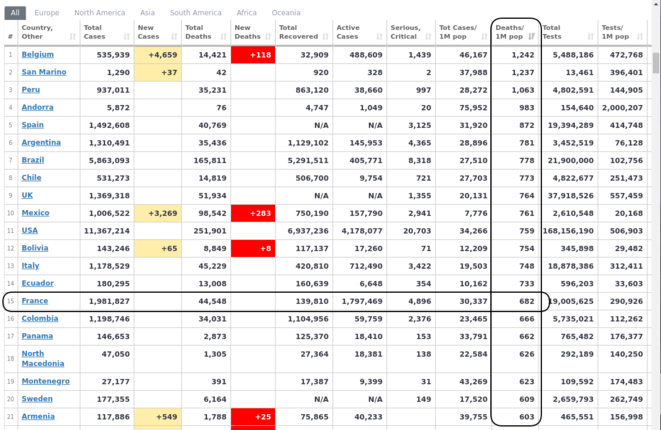
Task: Select Belgium's +4,659 new cases cell
Action: click(x=158, y=55)
